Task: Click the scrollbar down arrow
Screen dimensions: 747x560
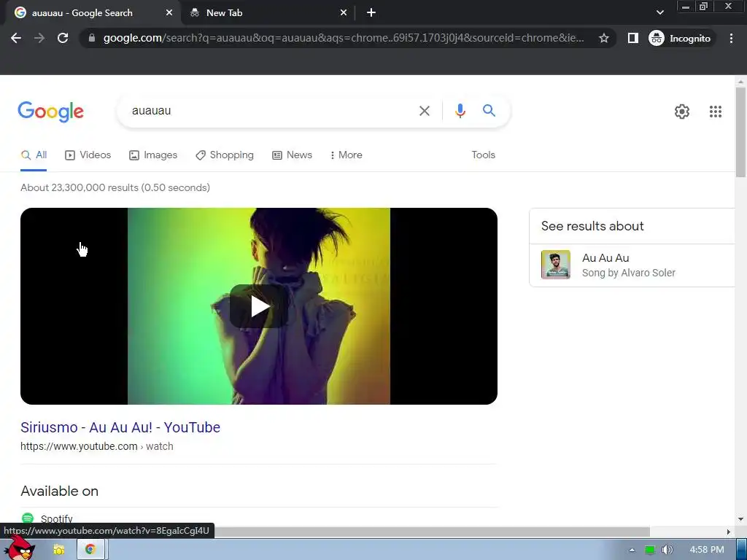Action: point(740,519)
